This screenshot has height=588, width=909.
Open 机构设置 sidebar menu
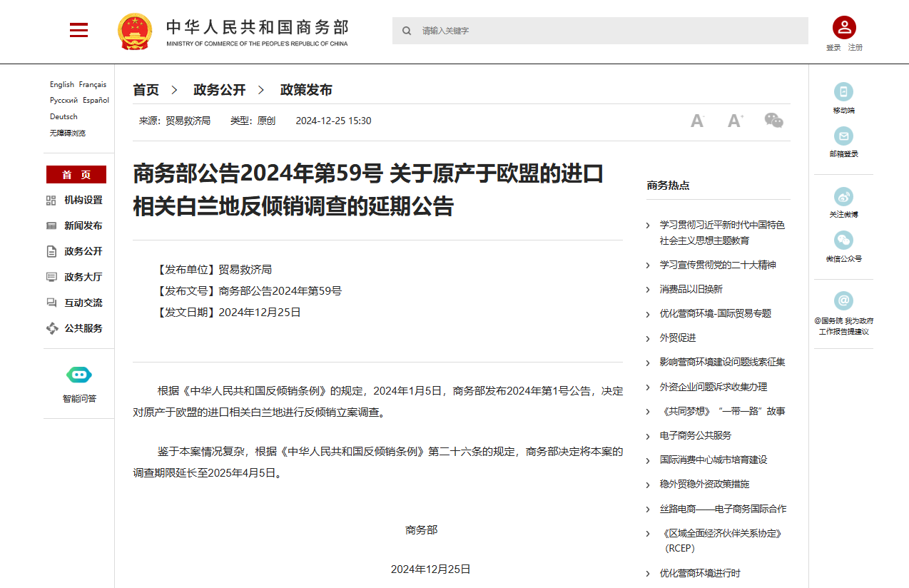coord(83,201)
